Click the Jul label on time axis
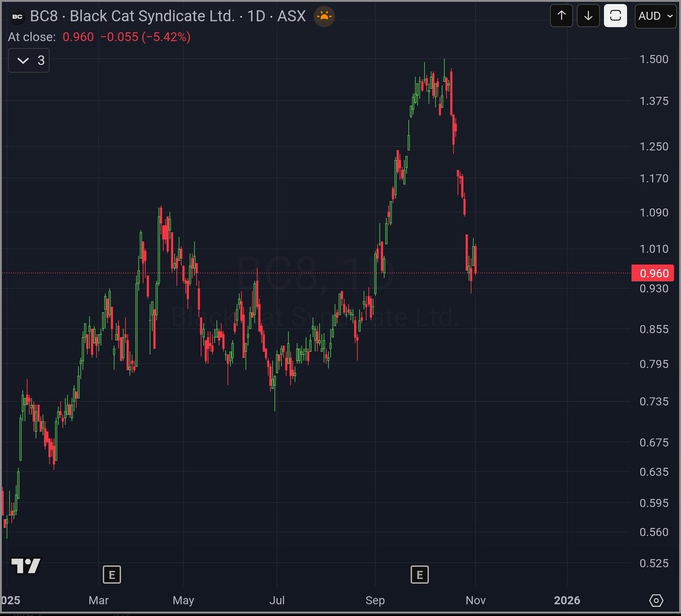This screenshot has height=616, width=681. [x=277, y=600]
